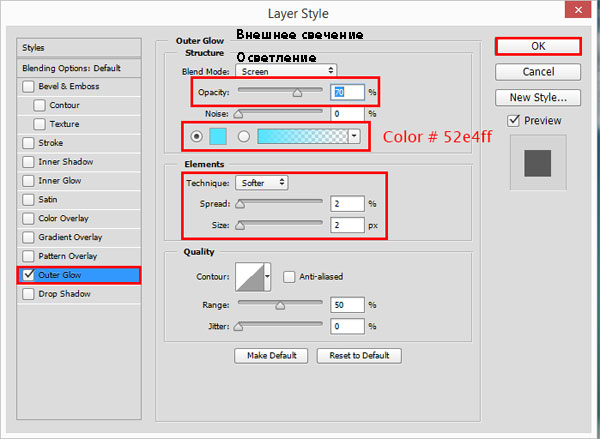
Task: Click the Opacity slider handle
Action: point(297,92)
